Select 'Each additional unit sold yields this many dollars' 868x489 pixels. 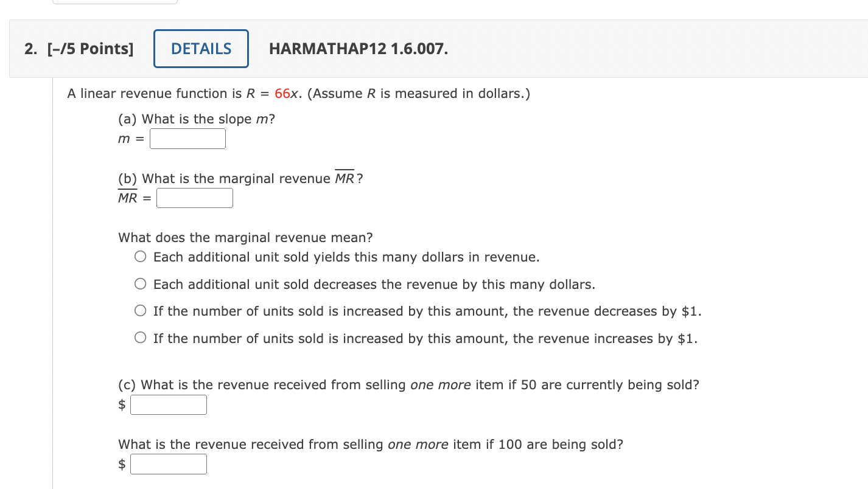tap(140, 256)
